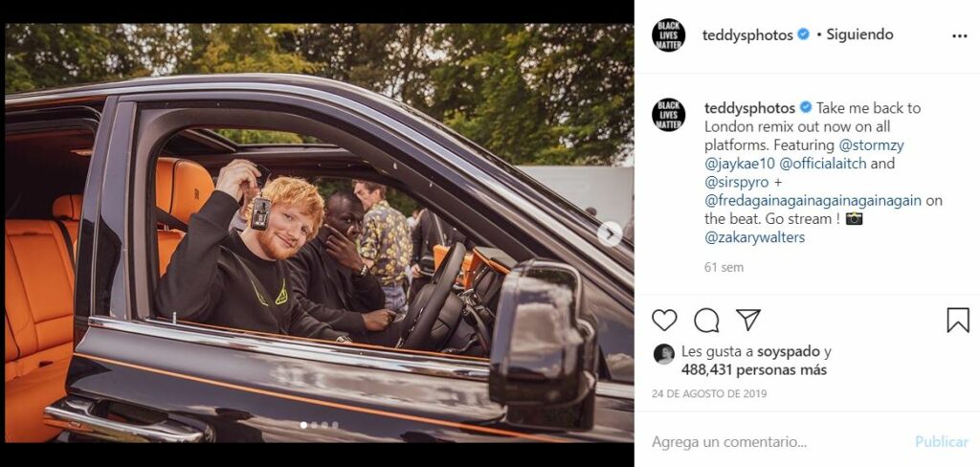Open @jaykae10 profile mention
The width and height of the screenshot is (980, 467).
[x=739, y=164]
